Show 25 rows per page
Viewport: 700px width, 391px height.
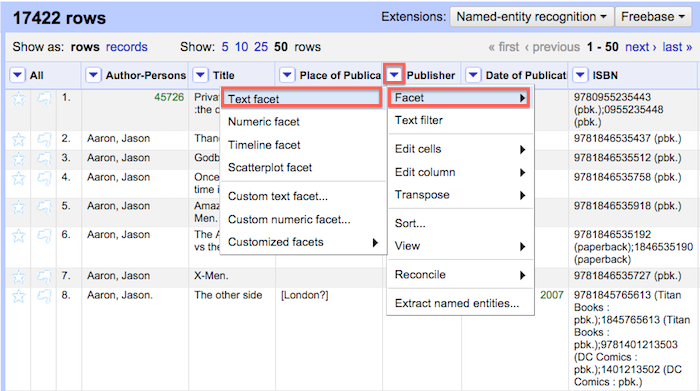point(261,47)
